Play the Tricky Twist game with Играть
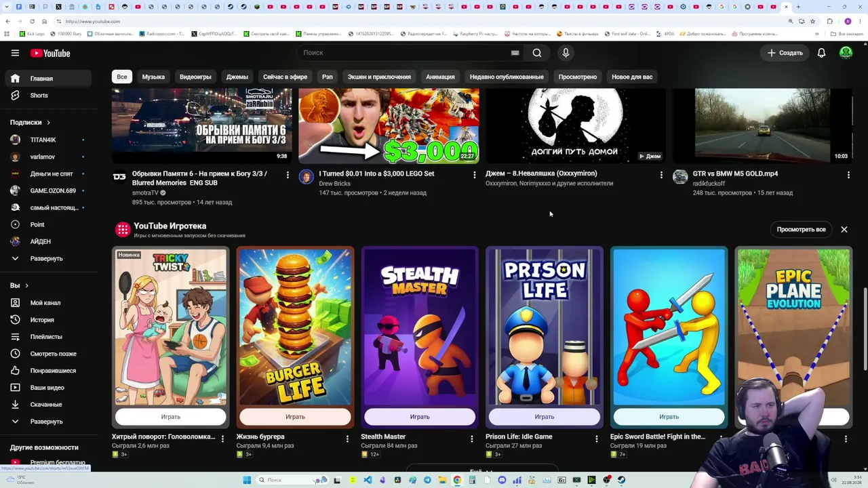Viewport: 868px width, 488px height. pos(171,417)
